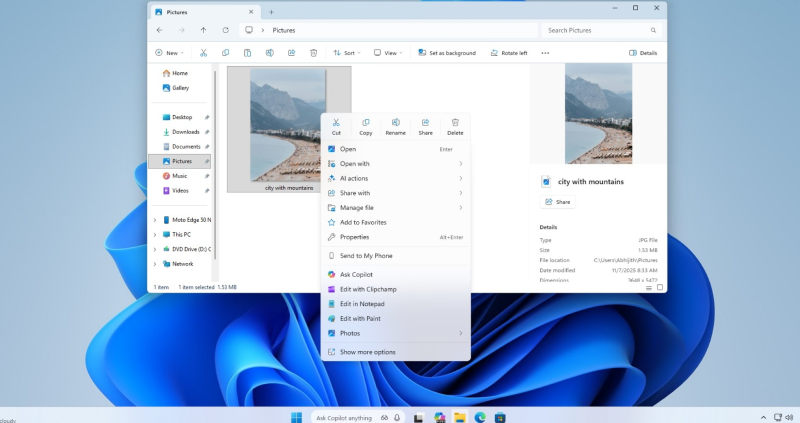
Task: Open Microsoft Edge from the taskbar
Action: click(x=480, y=417)
